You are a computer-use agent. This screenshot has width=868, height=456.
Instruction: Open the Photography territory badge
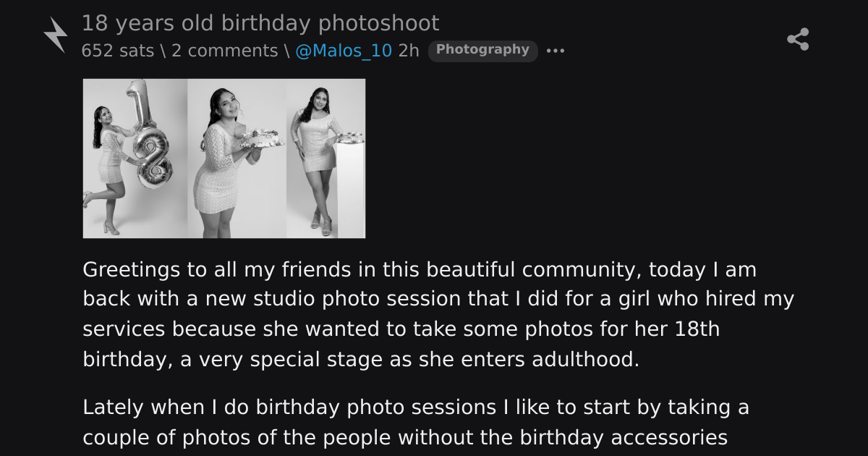482,50
